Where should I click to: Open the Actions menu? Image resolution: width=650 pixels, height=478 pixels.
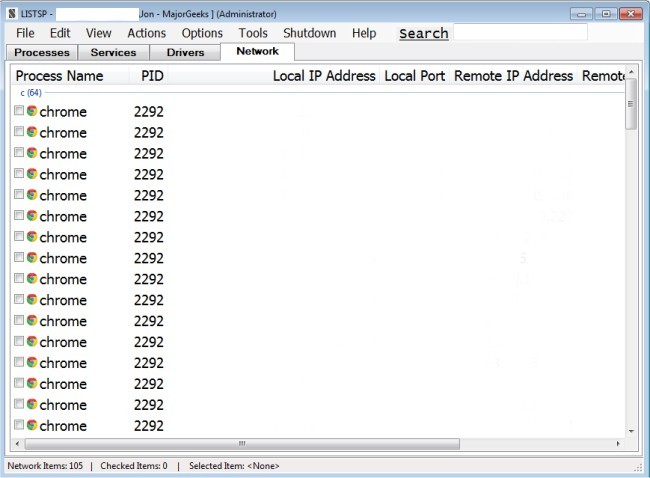pos(147,33)
